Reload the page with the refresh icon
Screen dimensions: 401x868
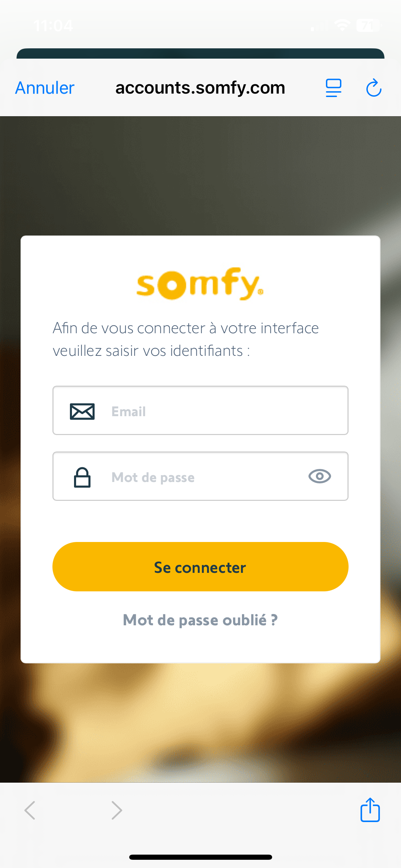[x=374, y=88]
